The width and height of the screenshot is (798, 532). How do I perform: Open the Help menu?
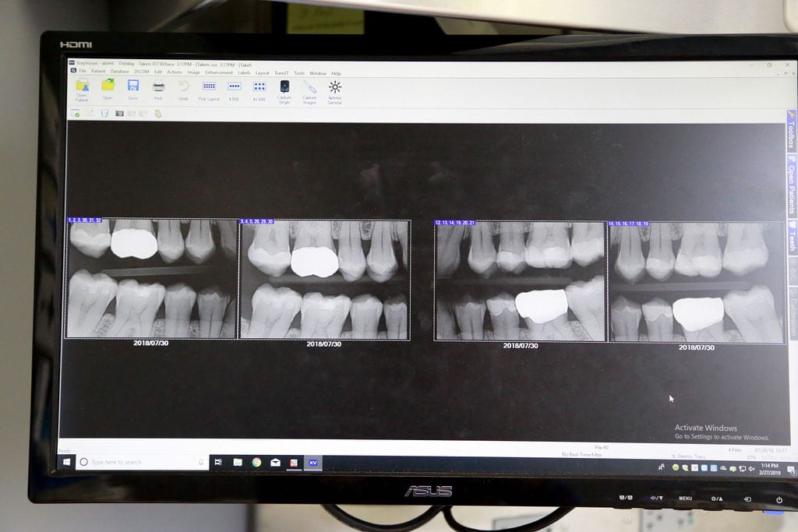[x=336, y=74]
